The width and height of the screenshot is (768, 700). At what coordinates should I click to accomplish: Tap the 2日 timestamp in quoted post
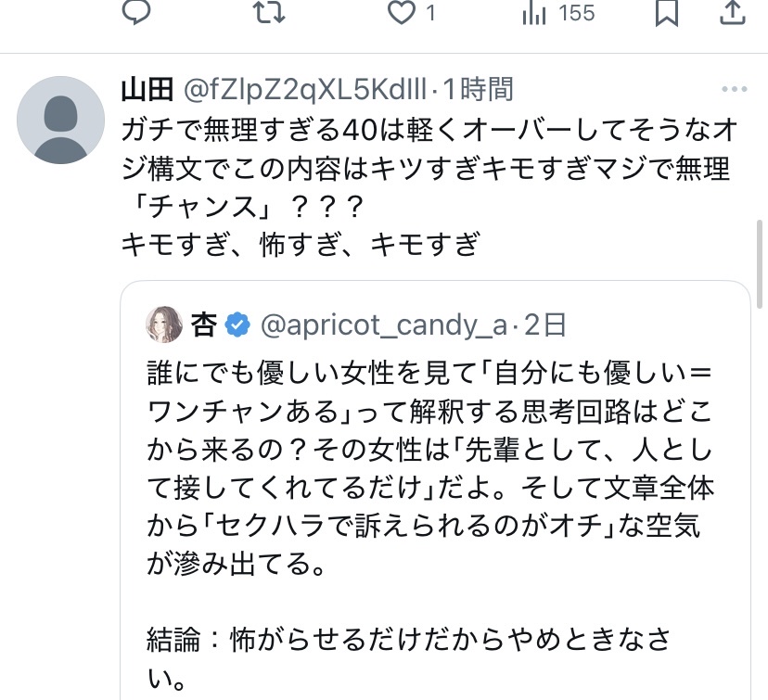point(545,325)
